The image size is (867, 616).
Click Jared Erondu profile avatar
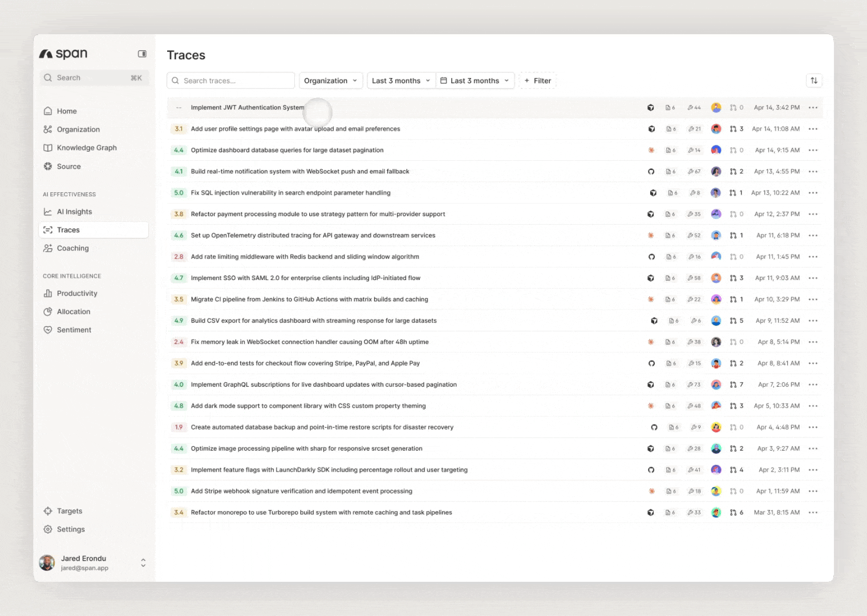tap(47, 562)
